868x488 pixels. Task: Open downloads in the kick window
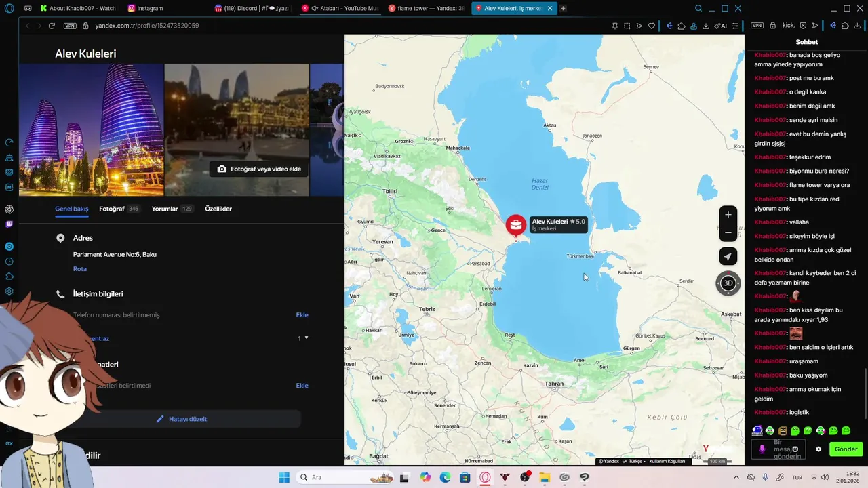tap(858, 26)
